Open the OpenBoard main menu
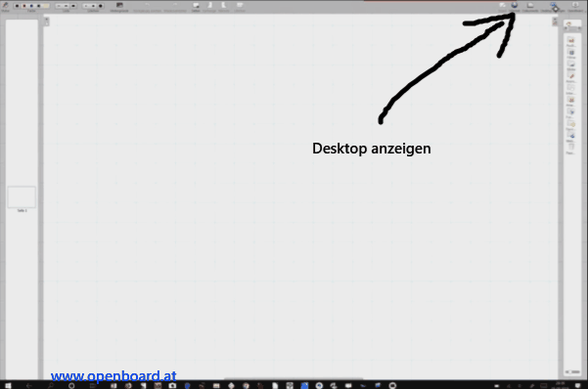The height and width of the screenshot is (389, 588). pyautogui.click(x=575, y=5)
